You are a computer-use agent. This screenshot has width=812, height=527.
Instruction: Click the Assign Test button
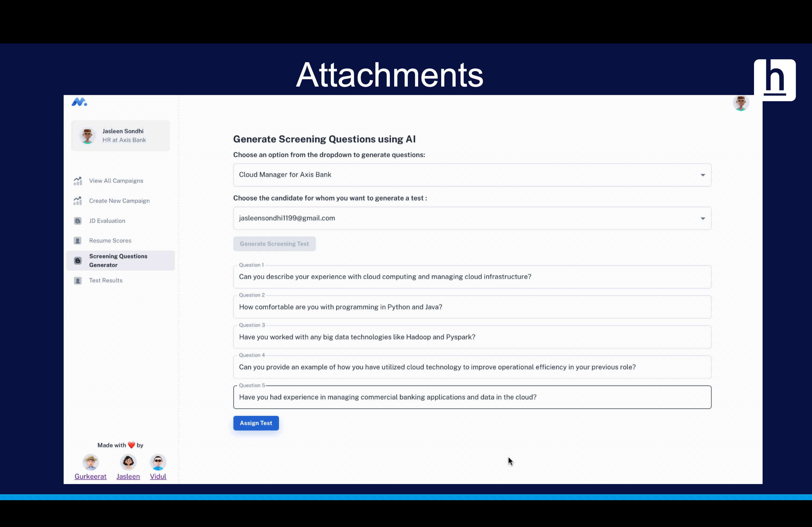(256, 423)
